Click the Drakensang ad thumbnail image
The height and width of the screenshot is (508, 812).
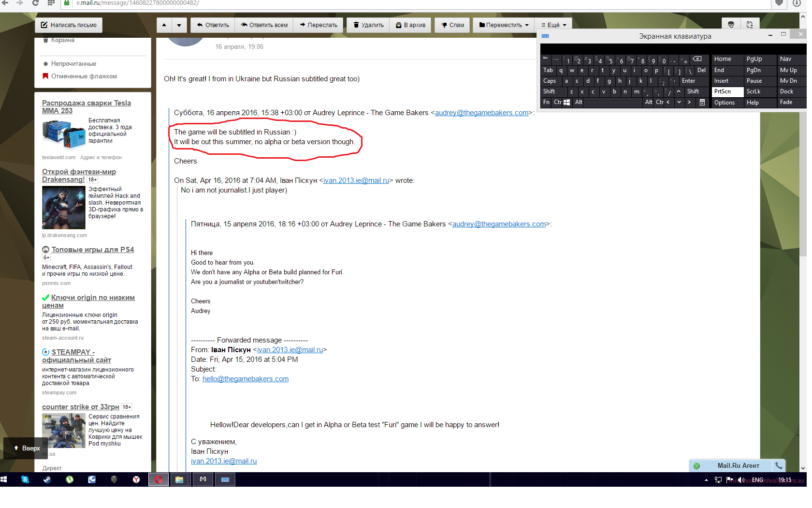pyautogui.click(x=63, y=208)
